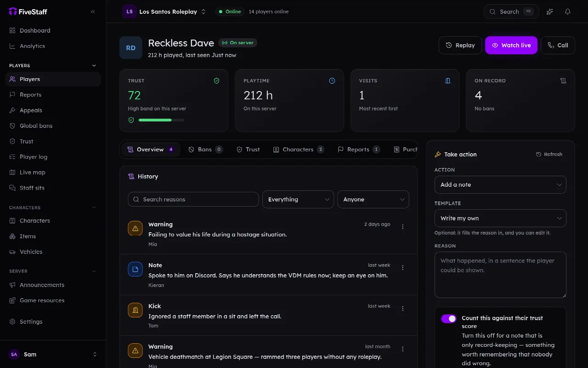
Task: Click the record icon on On Record card
Action: pos(563,81)
